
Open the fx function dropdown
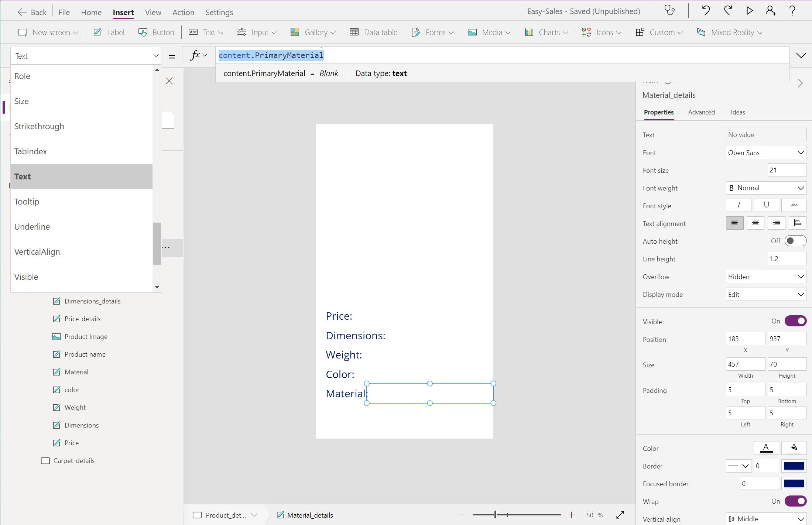point(199,55)
